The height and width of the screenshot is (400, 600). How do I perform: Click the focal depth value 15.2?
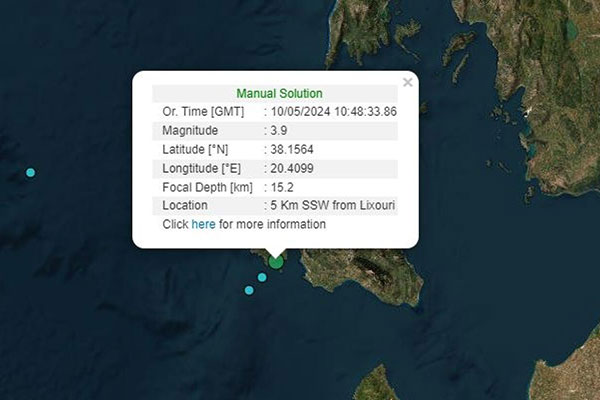tap(282, 187)
